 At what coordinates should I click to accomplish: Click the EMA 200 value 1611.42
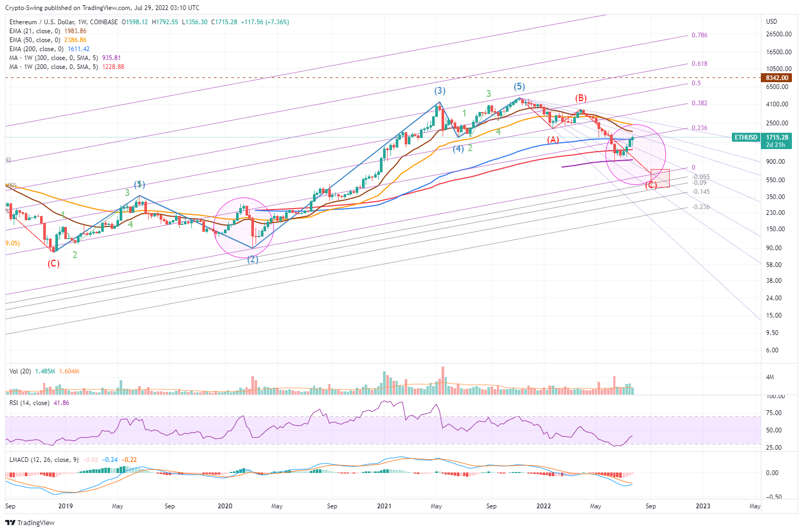pyautogui.click(x=79, y=49)
